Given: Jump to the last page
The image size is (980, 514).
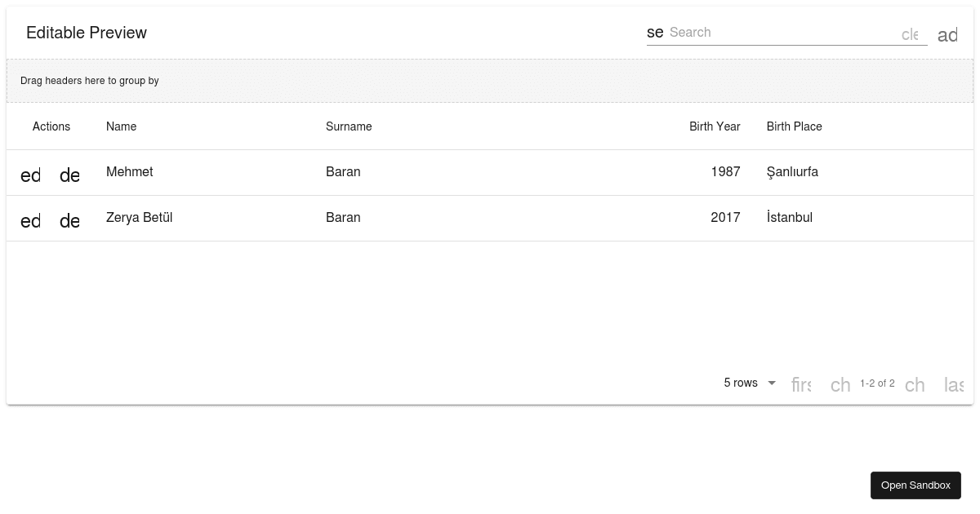Looking at the screenshot, I should (x=953, y=384).
